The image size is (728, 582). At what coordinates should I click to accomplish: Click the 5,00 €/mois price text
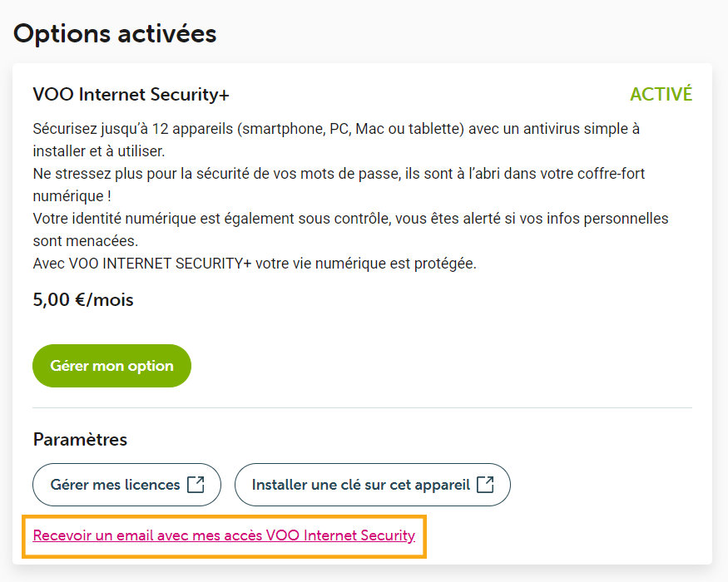pos(83,299)
